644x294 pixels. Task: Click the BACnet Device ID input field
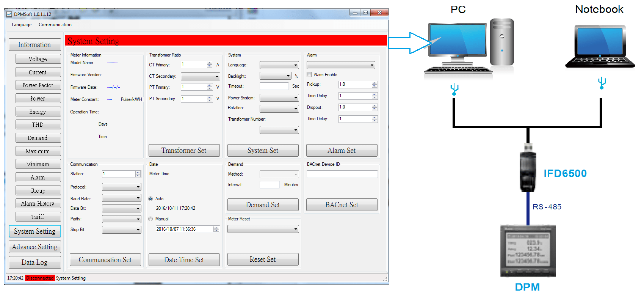pyautogui.click(x=342, y=174)
